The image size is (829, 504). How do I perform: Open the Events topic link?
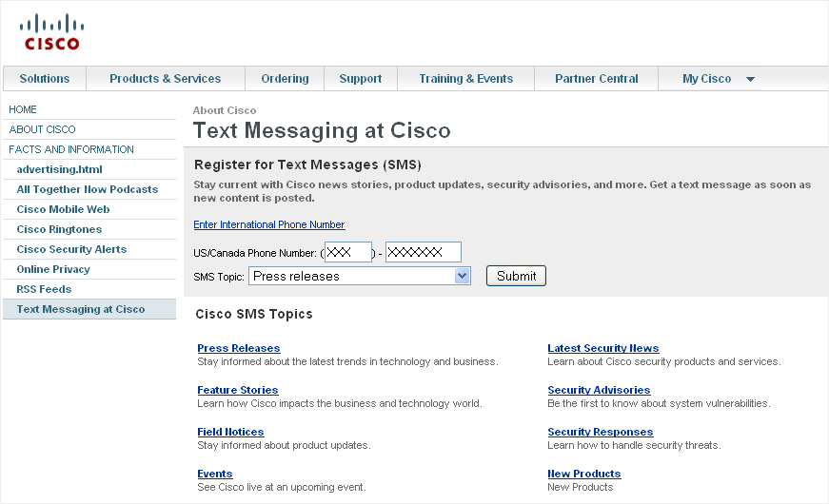pos(215,474)
